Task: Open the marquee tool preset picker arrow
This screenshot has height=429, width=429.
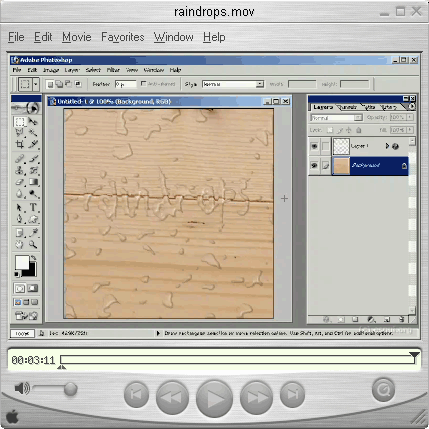Action: tap(36, 84)
